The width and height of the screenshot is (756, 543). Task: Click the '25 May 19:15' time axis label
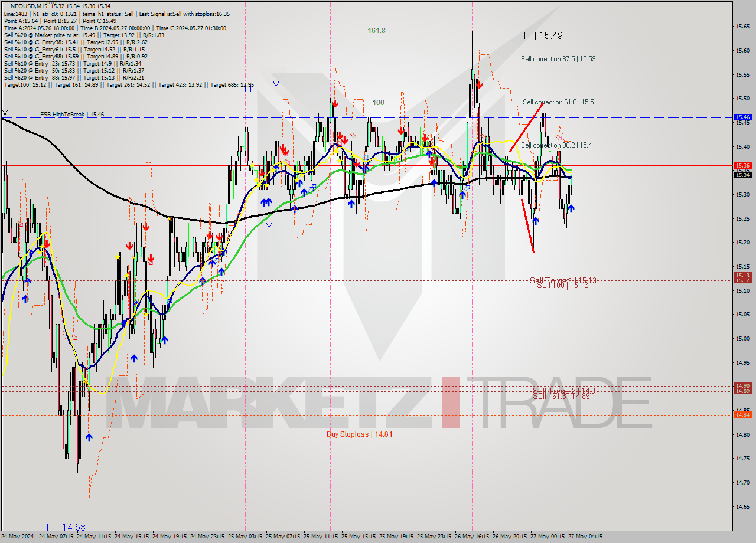tap(396, 537)
